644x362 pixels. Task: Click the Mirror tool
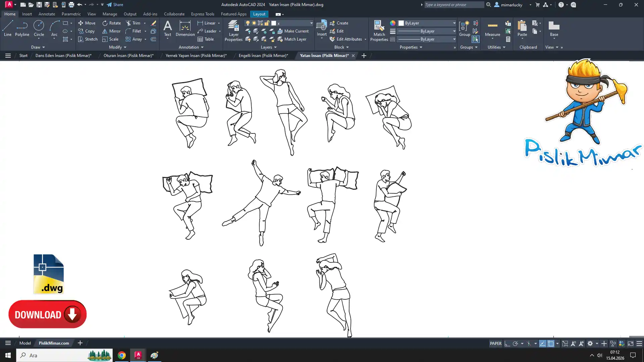pyautogui.click(x=111, y=31)
